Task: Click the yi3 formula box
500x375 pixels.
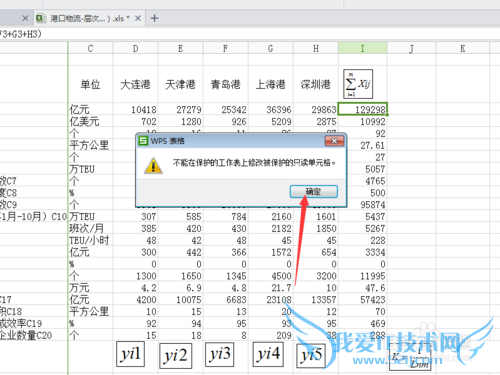Action: [x=219, y=354]
